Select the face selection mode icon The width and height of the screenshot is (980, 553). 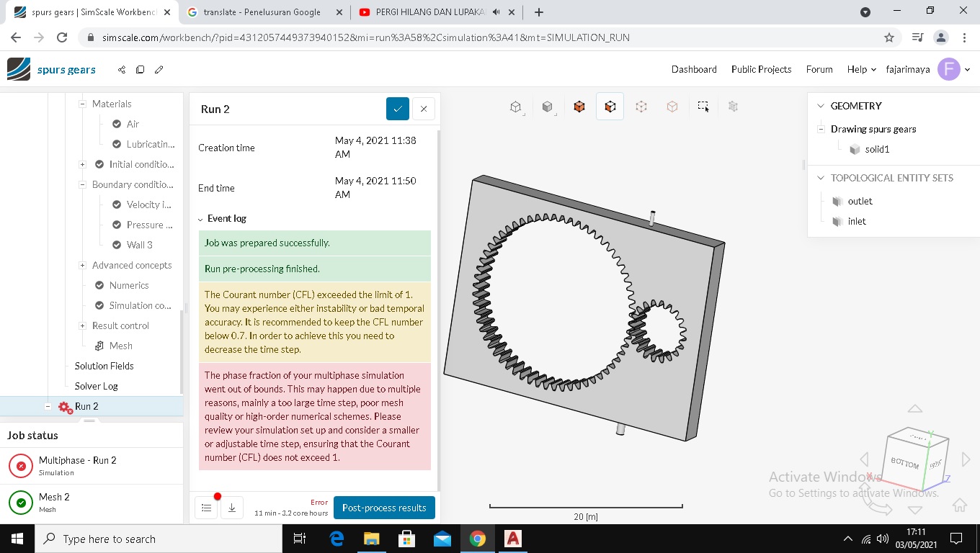pos(610,106)
